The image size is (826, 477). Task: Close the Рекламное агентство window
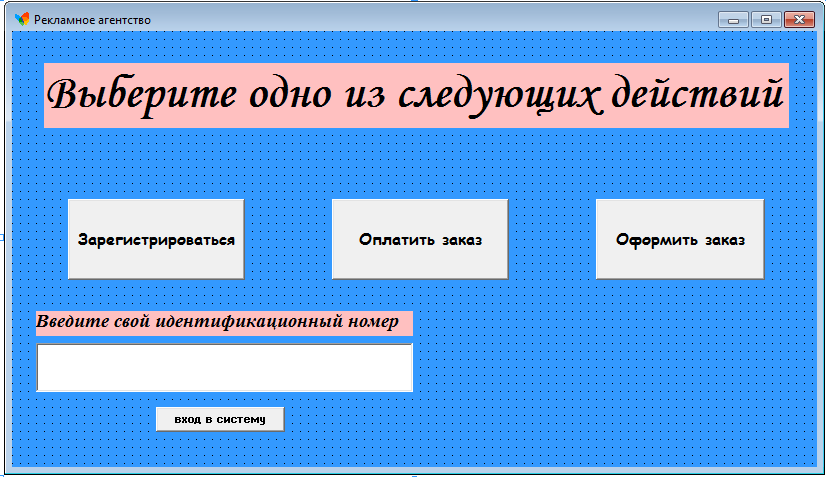(799, 20)
